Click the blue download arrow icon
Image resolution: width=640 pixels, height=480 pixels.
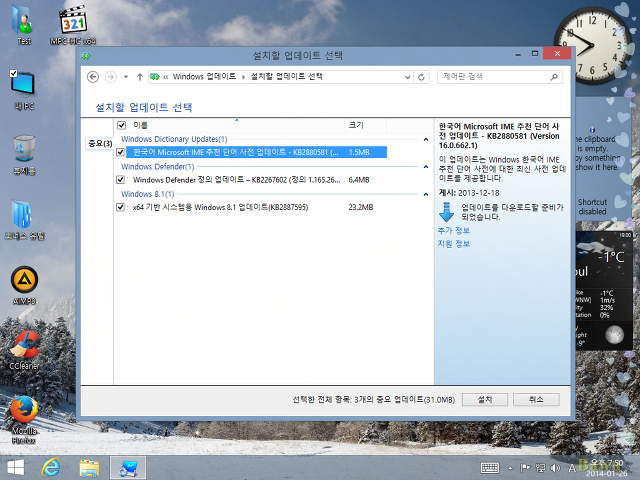(447, 212)
